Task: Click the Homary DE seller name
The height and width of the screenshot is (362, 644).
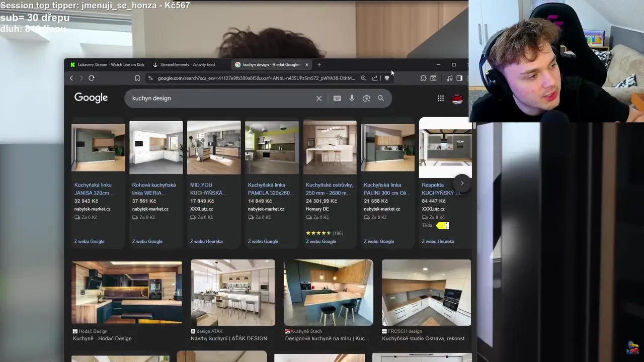Action: [x=317, y=209]
